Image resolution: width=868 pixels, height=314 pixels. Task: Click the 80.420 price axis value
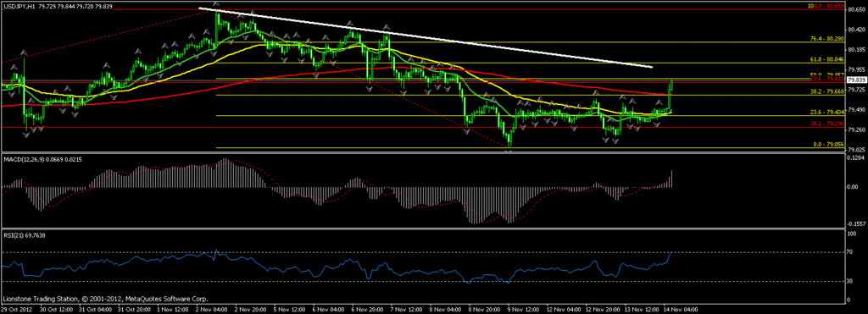[x=856, y=30]
